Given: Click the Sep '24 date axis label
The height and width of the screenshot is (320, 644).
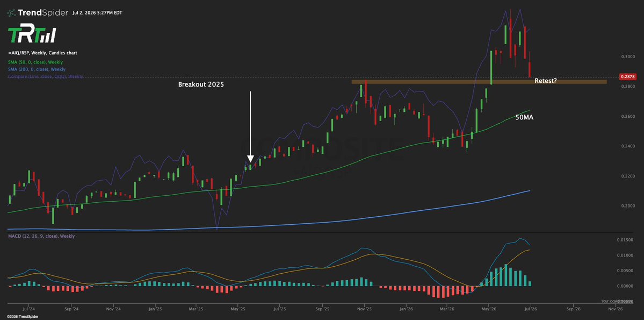Looking at the screenshot, I should 71,308.
